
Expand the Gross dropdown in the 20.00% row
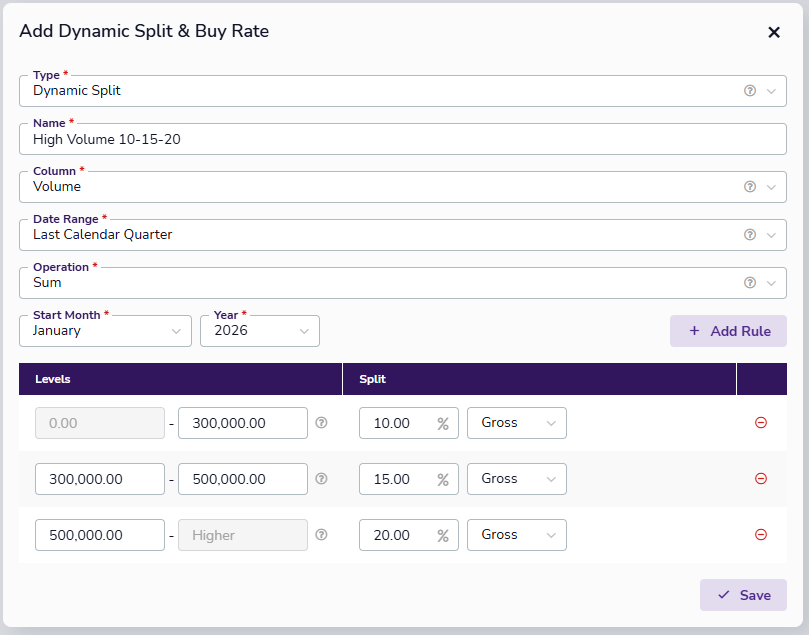pyautogui.click(x=516, y=535)
